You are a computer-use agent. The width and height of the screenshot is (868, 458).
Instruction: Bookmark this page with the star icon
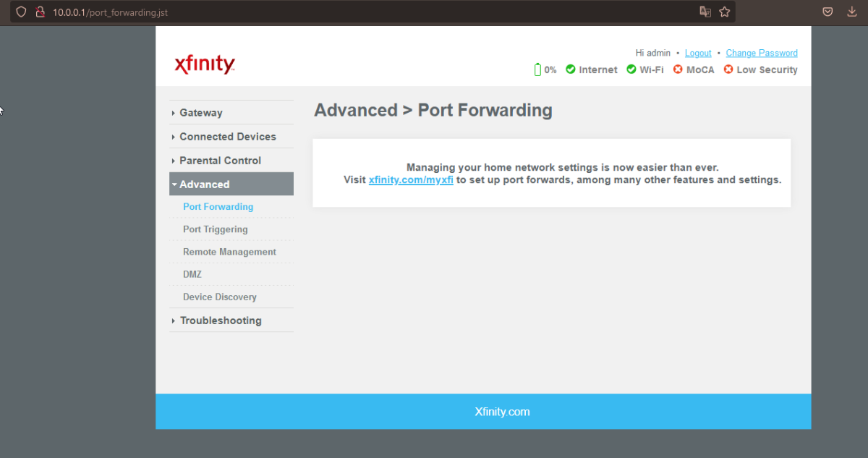click(x=724, y=12)
